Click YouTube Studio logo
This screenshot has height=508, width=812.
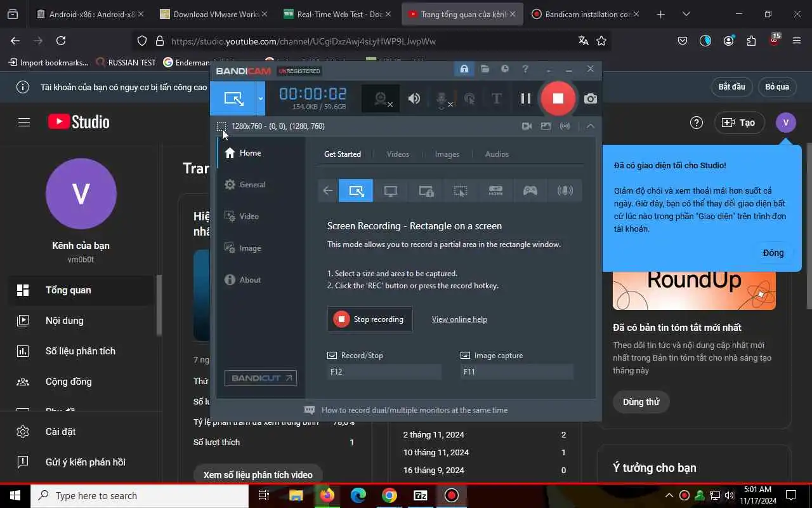(x=79, y=122)
